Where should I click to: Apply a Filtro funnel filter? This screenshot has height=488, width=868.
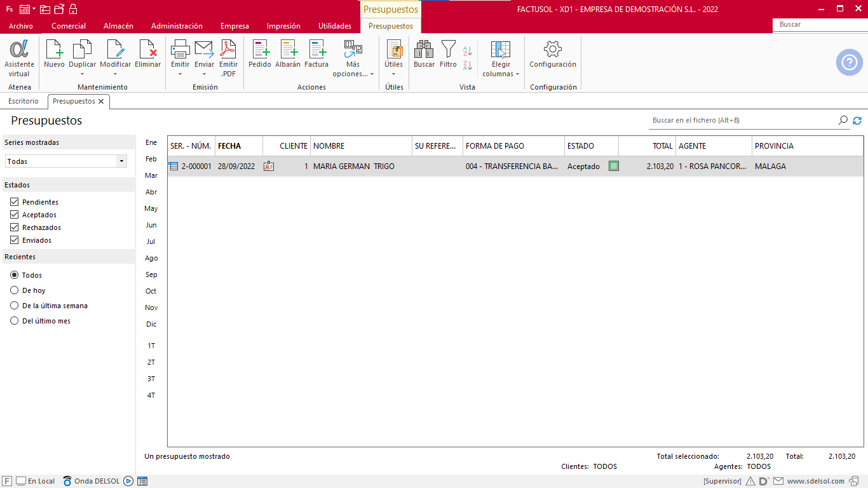tap(449, 55)
